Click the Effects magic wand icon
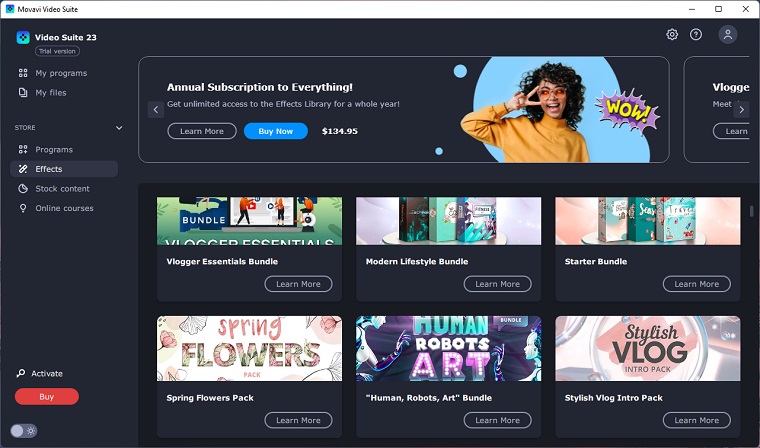This screenshot has height=448, width=760. coord(23,169)
